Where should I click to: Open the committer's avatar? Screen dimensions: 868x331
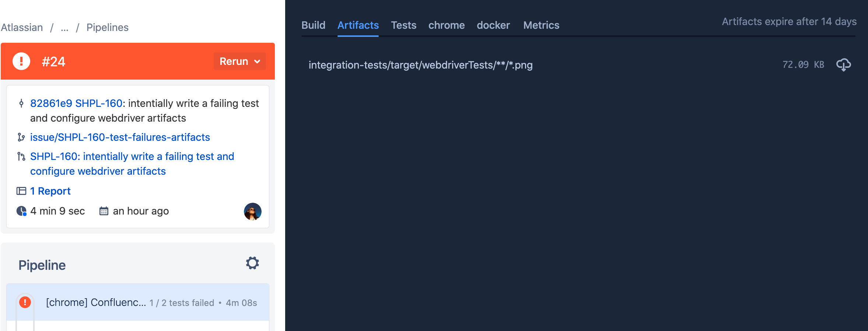tap(253, 212)
